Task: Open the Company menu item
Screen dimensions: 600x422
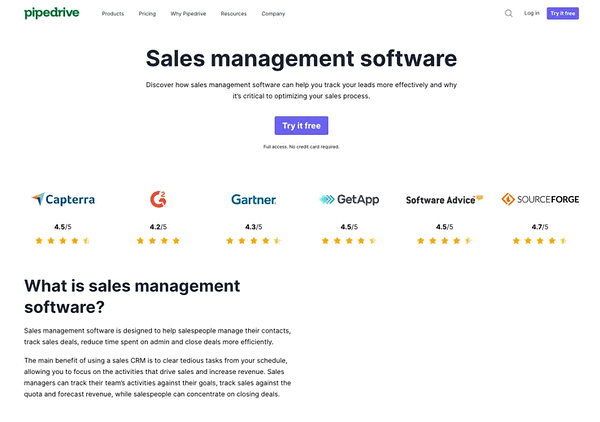Action: tap(273, 14)
